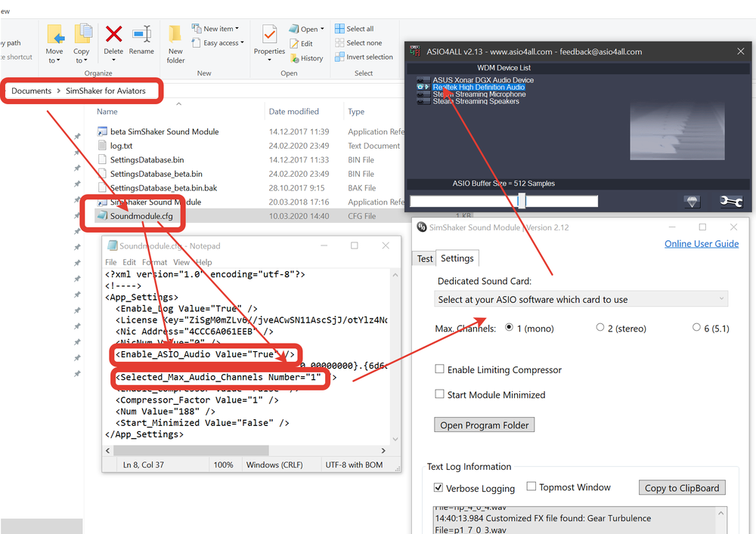Expand the Easy access dropdown
Viewport: 756px width, 534px height.
tap(242, 43)
